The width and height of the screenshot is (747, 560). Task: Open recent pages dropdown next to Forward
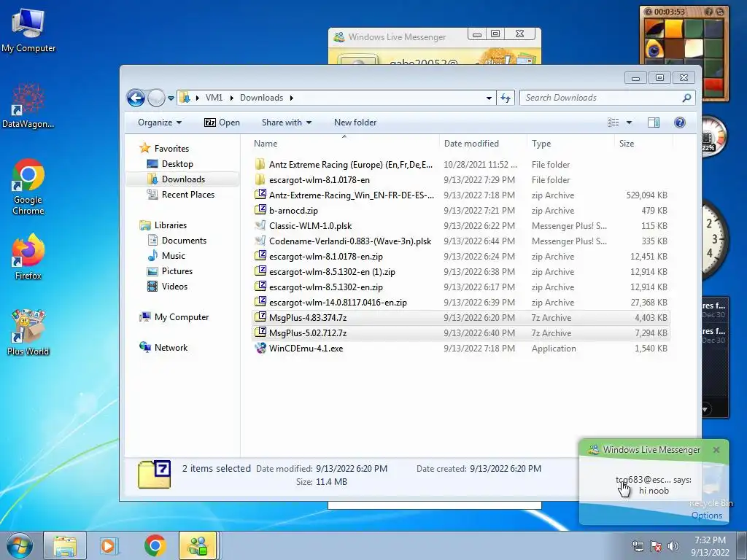tap(171, 98)
